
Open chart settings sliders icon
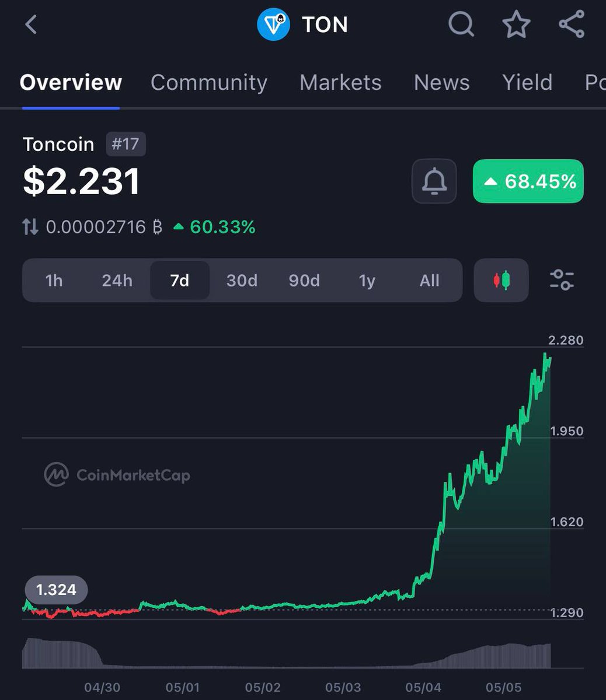562,281
